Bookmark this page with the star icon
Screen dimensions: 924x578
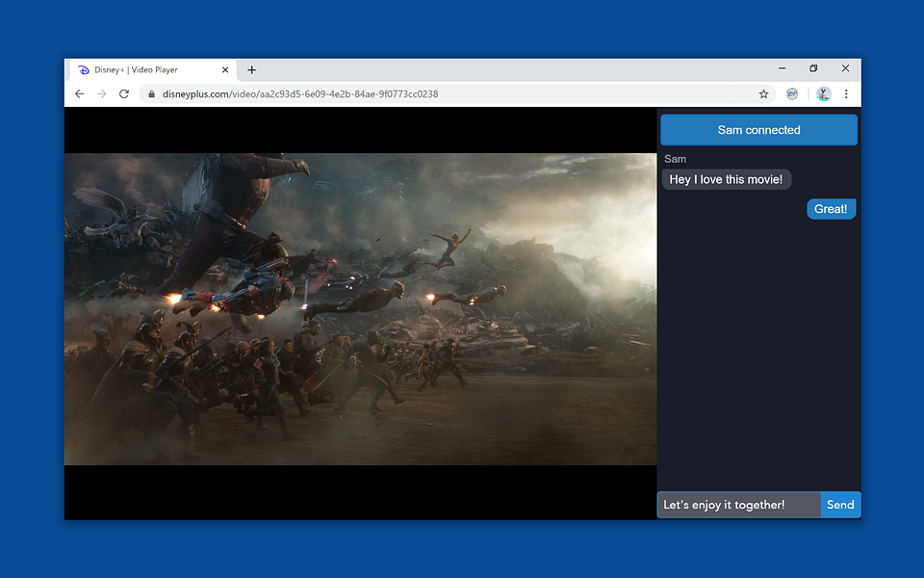tap(763, 94)
